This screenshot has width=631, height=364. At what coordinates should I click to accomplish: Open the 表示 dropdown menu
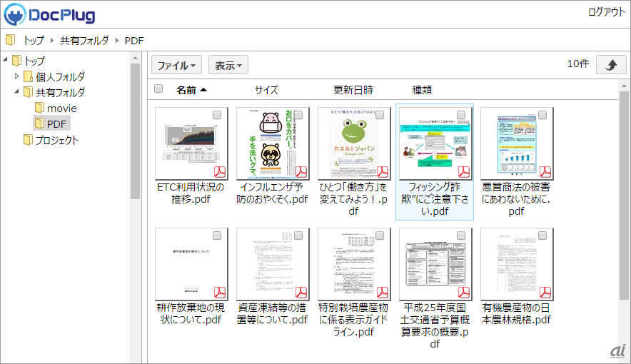(228, 65)
